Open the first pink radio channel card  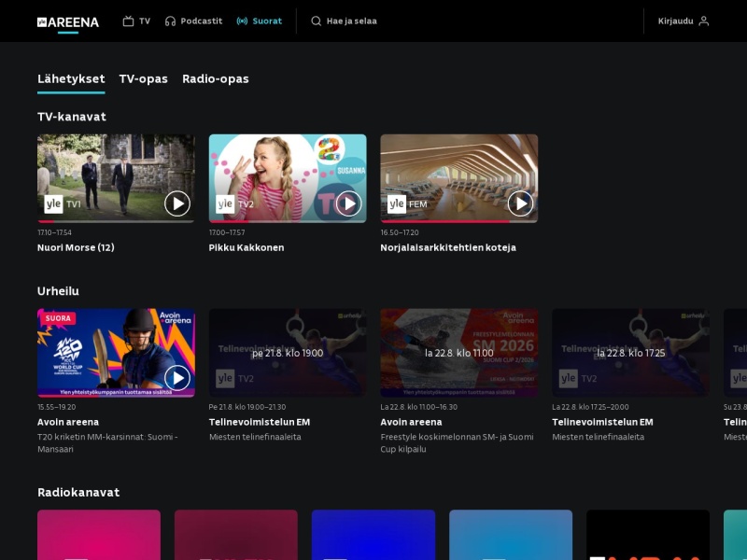tap(99, 535)
